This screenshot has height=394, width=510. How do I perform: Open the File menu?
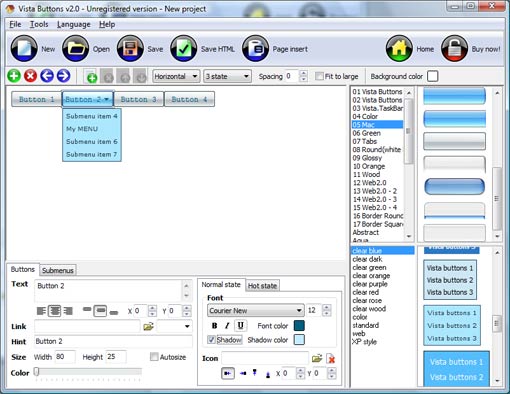pos(15,24)
